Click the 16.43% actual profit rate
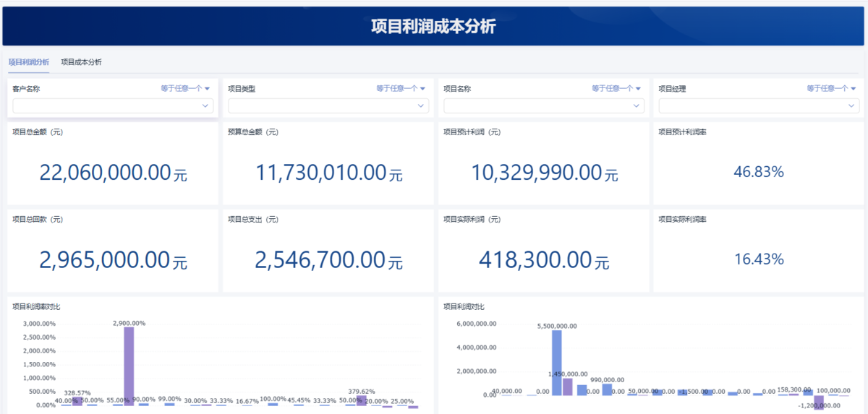The height and width of the screenshot is (414, 868). [759, 259]
